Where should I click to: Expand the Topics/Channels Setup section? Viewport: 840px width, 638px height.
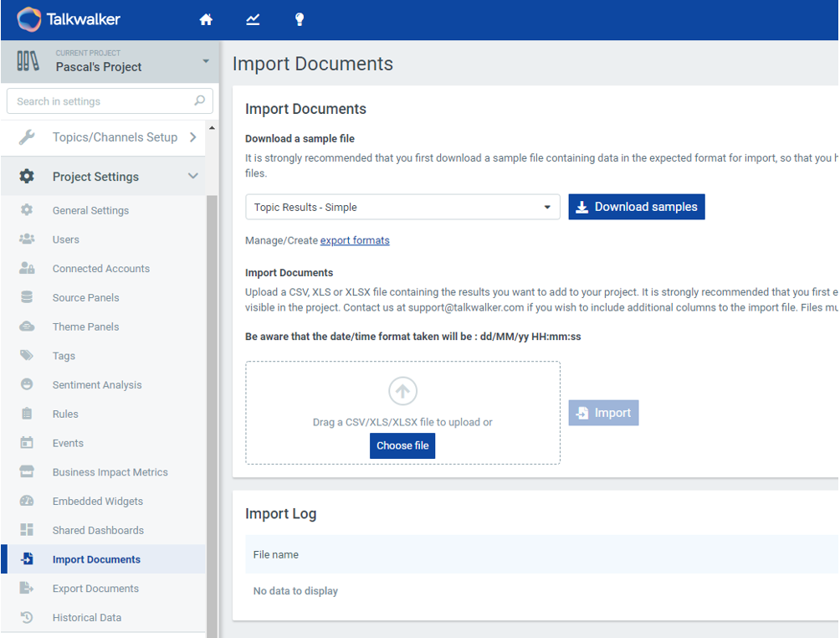pos(193,137)
